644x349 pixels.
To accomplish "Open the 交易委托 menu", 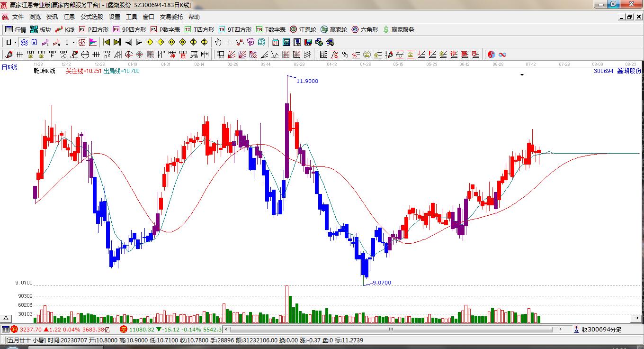I will [x=171, y=17].
